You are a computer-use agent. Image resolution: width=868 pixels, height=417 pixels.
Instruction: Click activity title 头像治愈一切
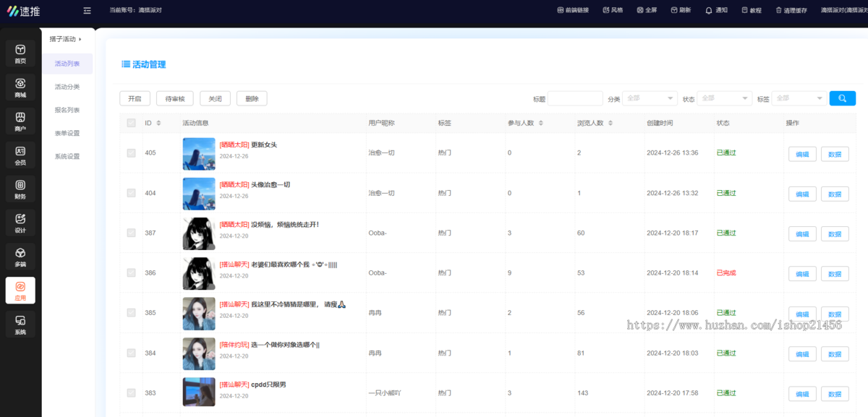coord(271,184)
